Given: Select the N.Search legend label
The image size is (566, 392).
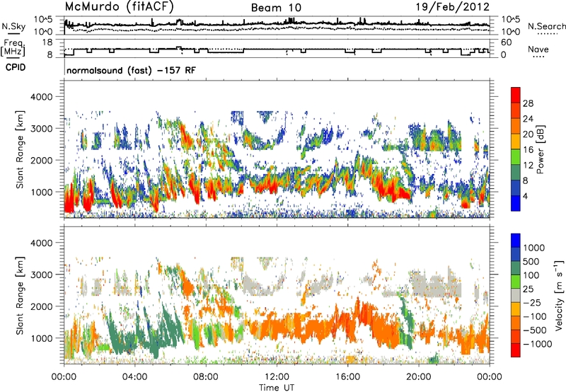Looking at the screenshot, I should (x=546, y=26).
